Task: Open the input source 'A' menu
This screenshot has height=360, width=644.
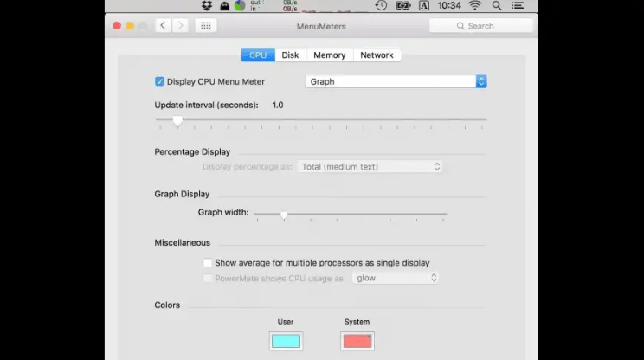Action: [x=424, y=5]
